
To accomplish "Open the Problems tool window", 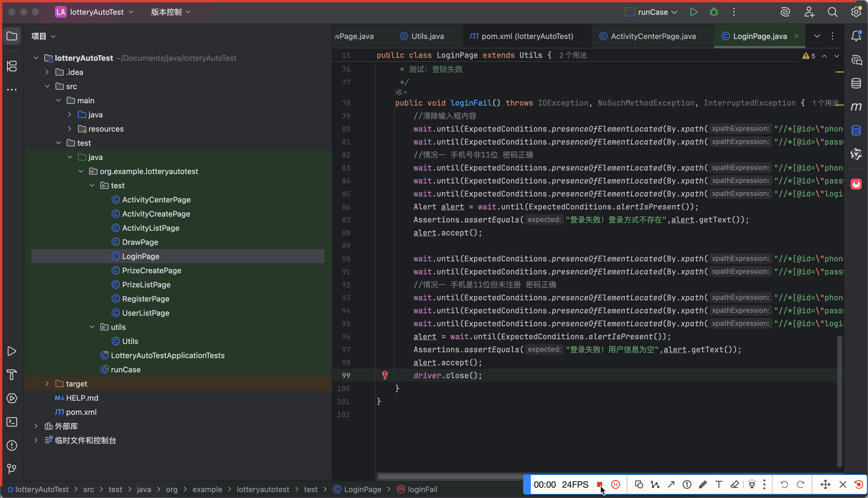I will point(12,445).
